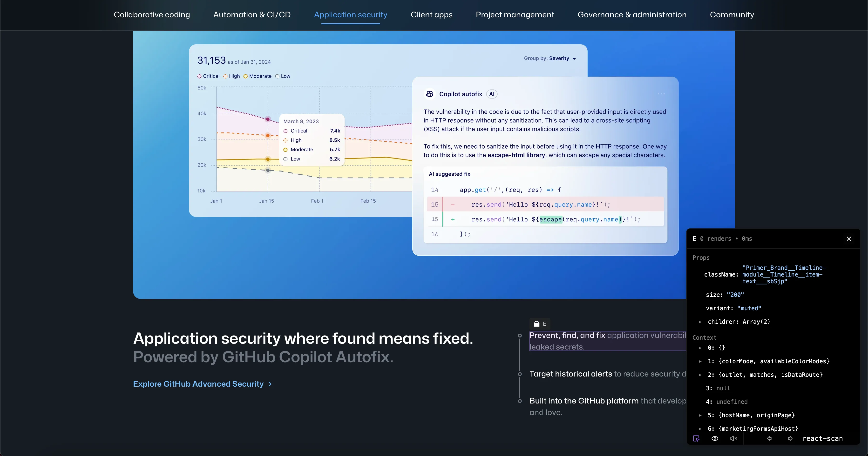Click the chevron after Explore GitHub Advanced Security
This screenshot has width=868, height=456.
coord(270,384)
